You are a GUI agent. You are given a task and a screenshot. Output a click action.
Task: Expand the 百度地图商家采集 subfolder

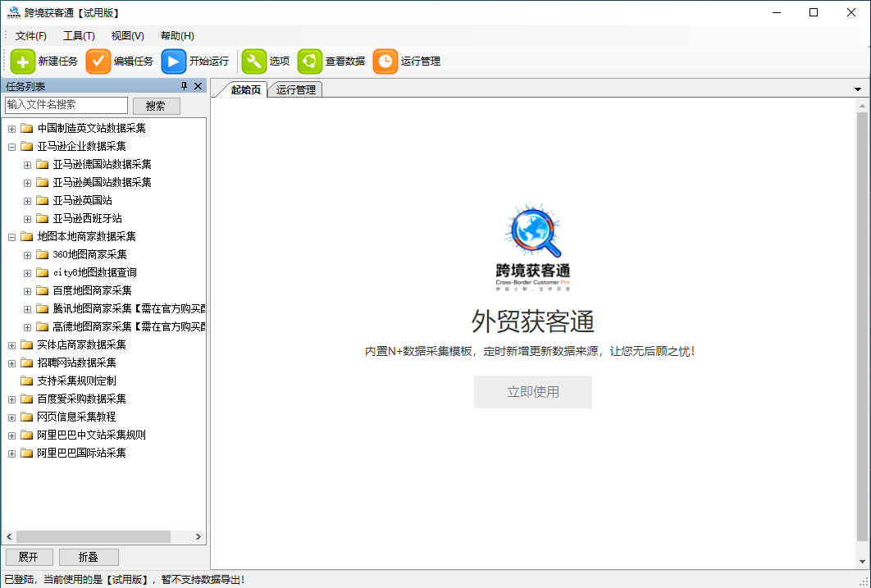point(27,291)
